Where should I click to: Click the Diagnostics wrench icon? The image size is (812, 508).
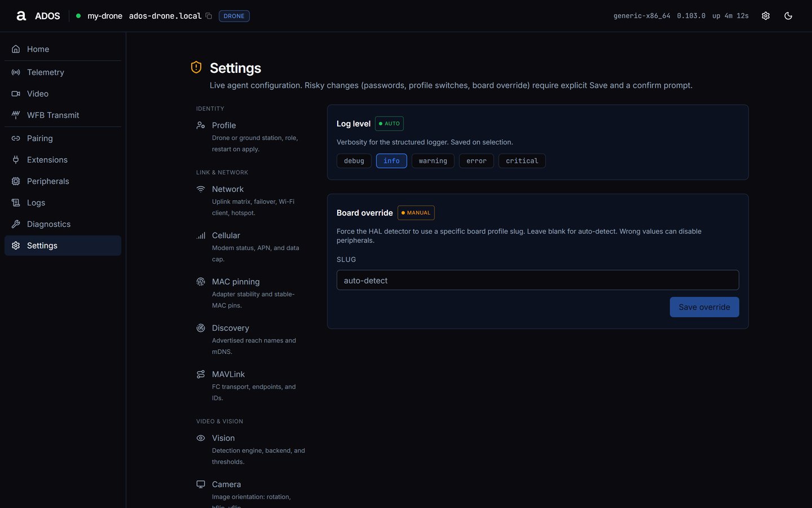(x=16, y=224)
